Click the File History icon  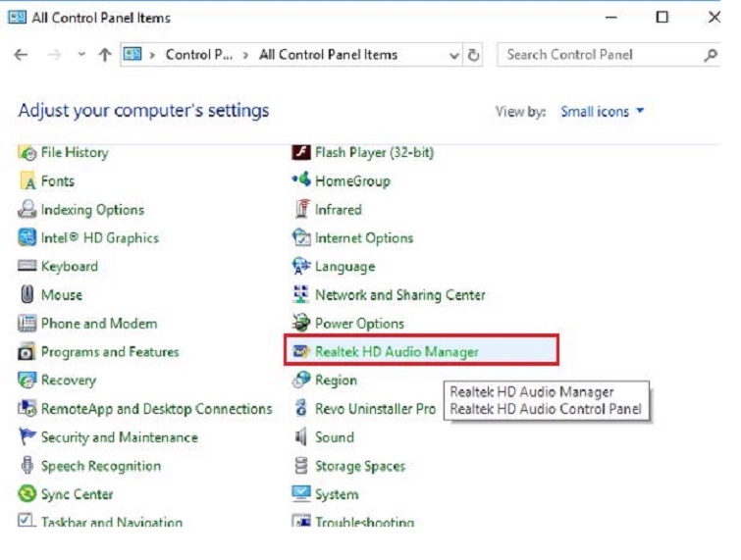pos(27,153)
